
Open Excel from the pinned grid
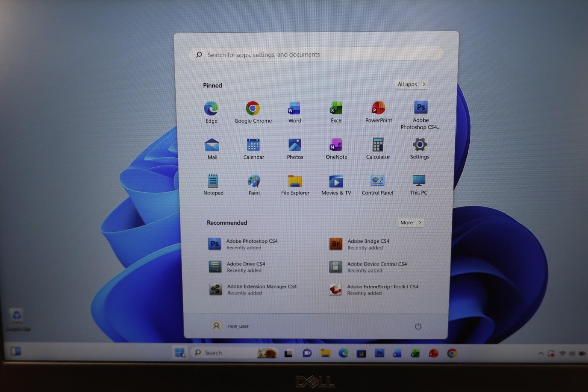click(x=336, y=113)
